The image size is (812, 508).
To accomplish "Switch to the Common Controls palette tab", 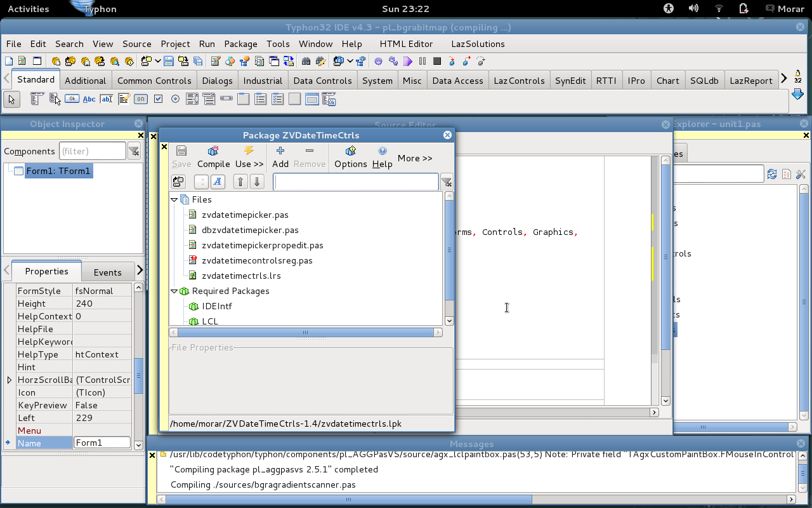I will pos(154,81).
